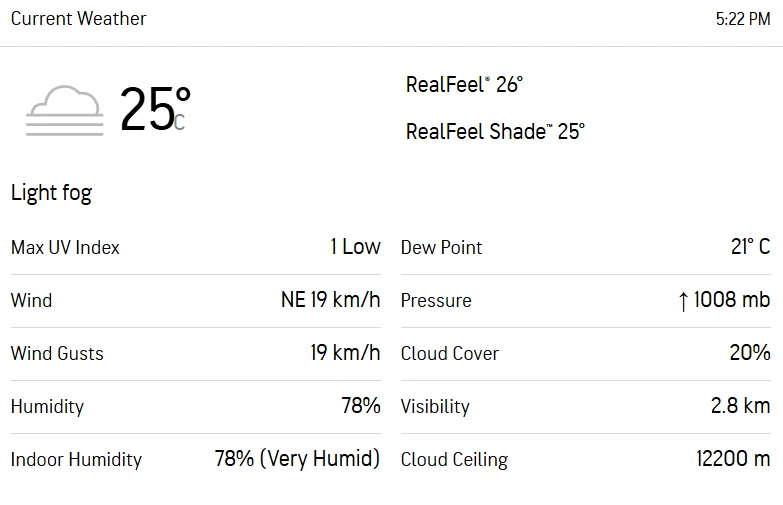
Task: Select the Max UV Index row
Action: coord(196,247)
